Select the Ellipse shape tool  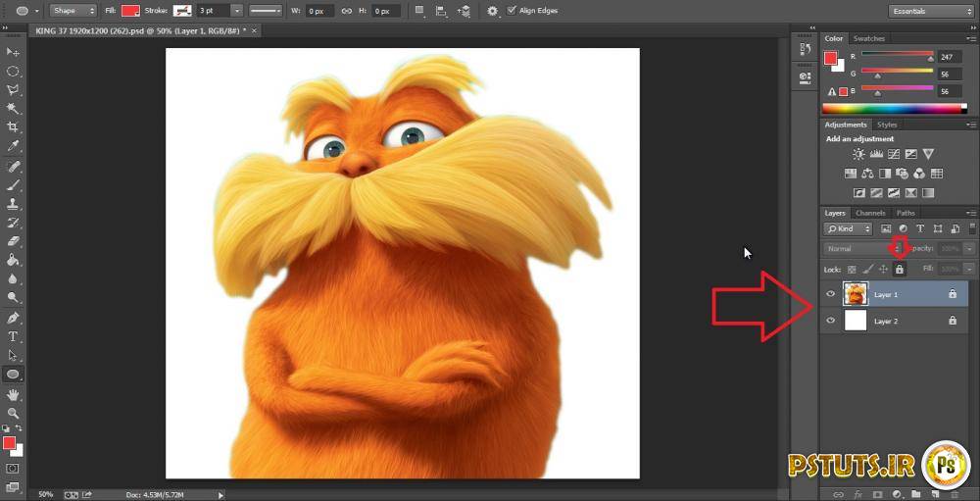[13, 374]
